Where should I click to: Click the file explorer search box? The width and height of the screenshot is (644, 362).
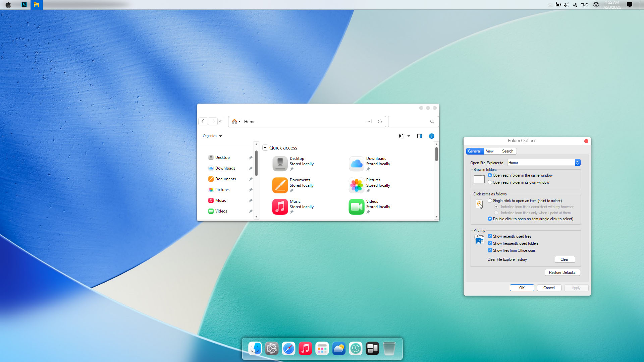point(409,122)
